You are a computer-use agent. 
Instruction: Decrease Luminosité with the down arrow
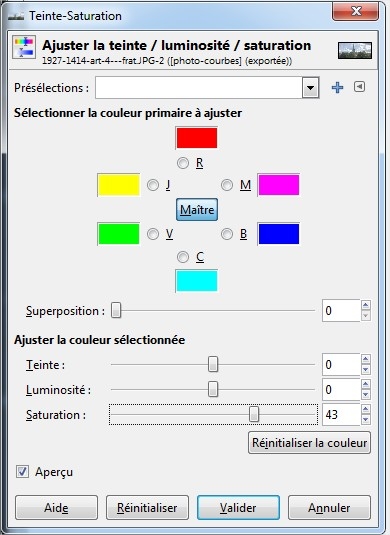pos(366,395)
